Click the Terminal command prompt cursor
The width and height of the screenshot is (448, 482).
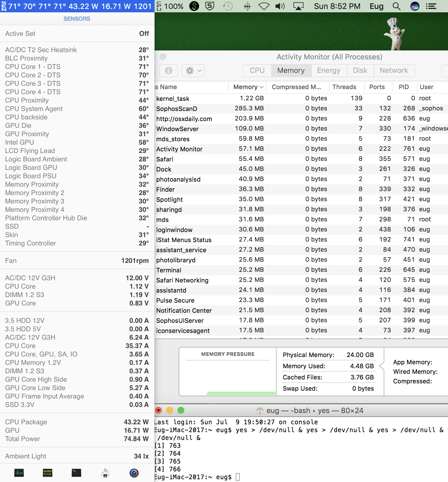click(x=238, y=477)
